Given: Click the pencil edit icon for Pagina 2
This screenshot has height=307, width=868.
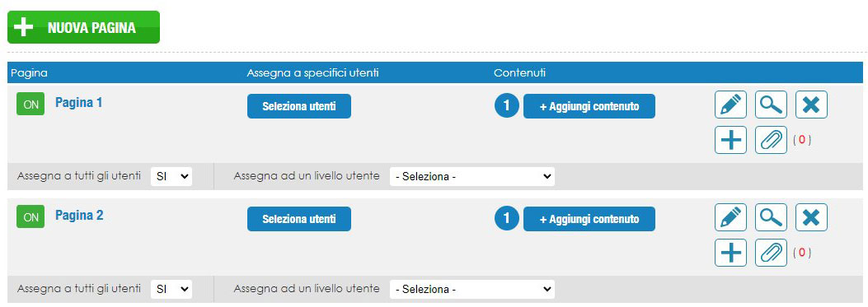Looking at the screenshot, I should 730,217.
